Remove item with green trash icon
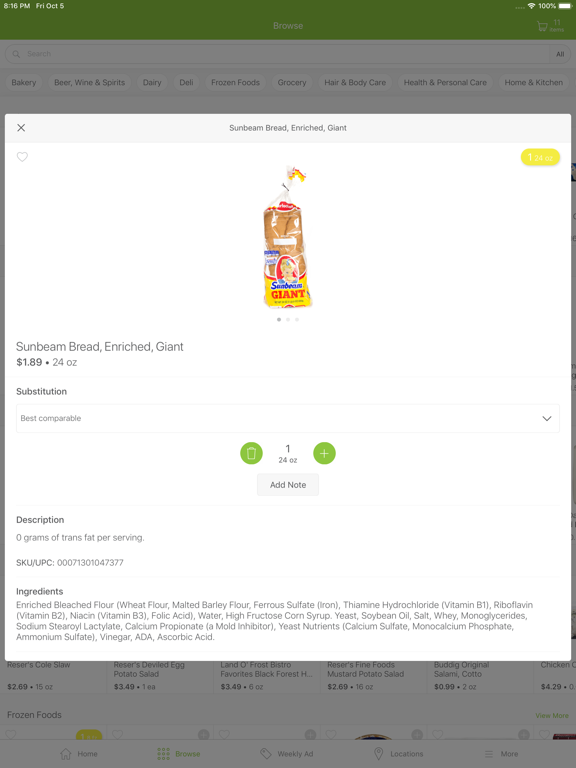 (251, 453)
